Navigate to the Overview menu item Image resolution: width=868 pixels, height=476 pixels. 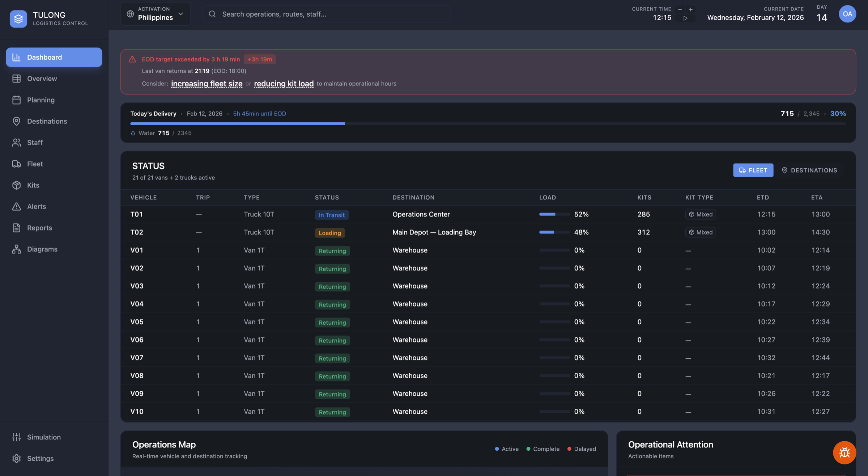tap(42, 79)
